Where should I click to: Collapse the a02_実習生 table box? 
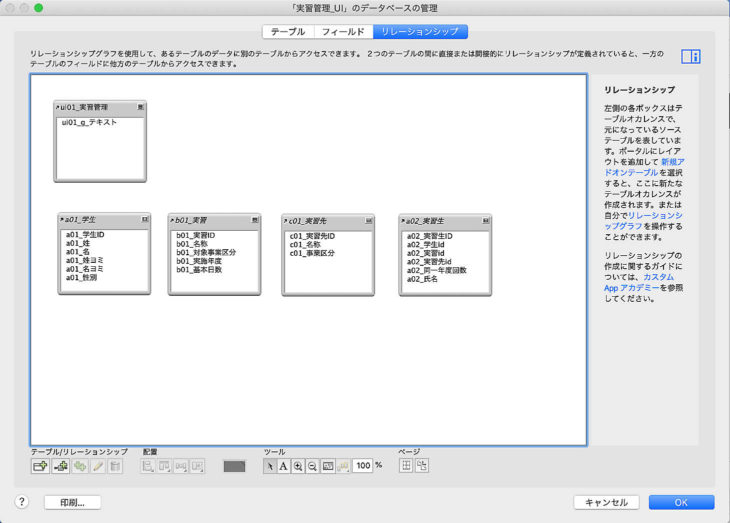click(487, 220)
